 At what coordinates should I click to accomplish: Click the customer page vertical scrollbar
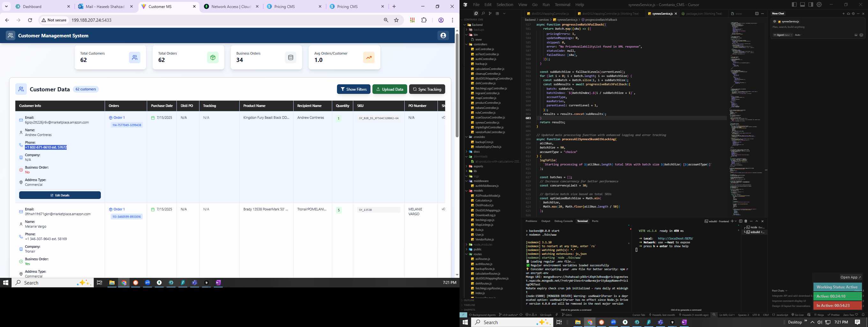click(x=457, y=85)
